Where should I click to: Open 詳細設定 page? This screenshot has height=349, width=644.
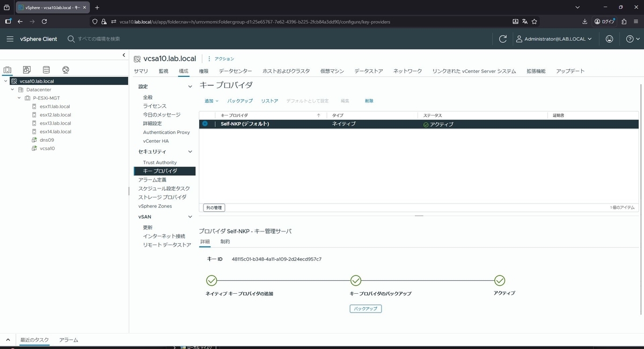coord(152,123)
